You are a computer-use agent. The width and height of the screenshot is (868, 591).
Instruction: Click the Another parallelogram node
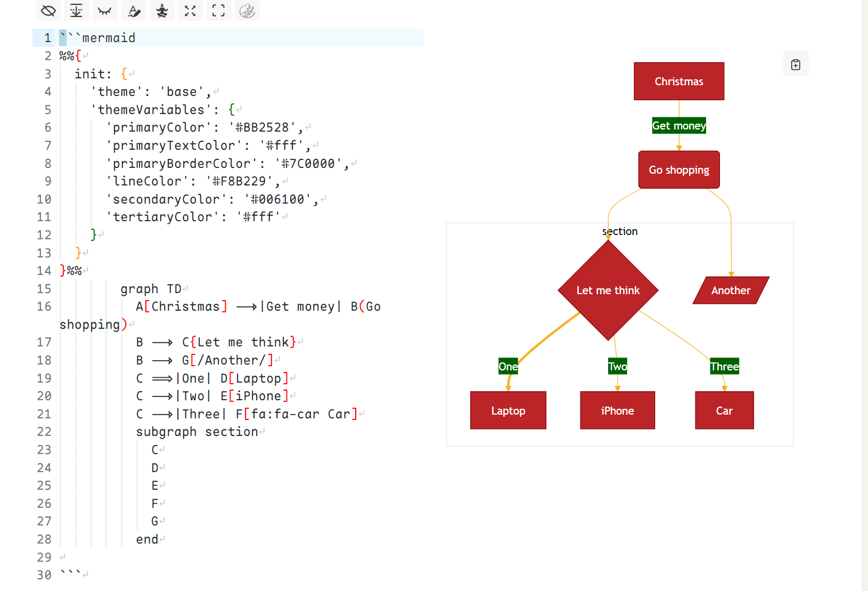click(731, 290)
